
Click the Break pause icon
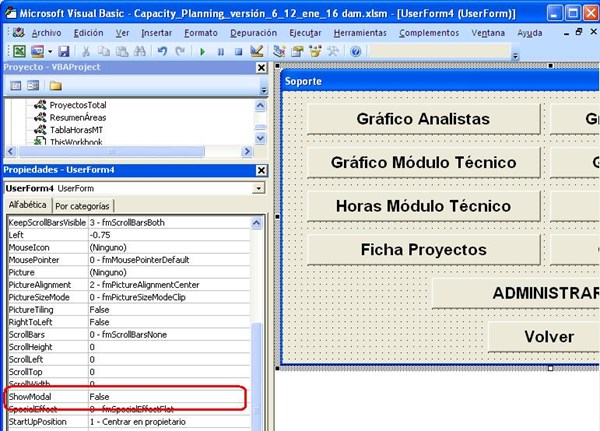pyautogui.click(x=221, y=51)
